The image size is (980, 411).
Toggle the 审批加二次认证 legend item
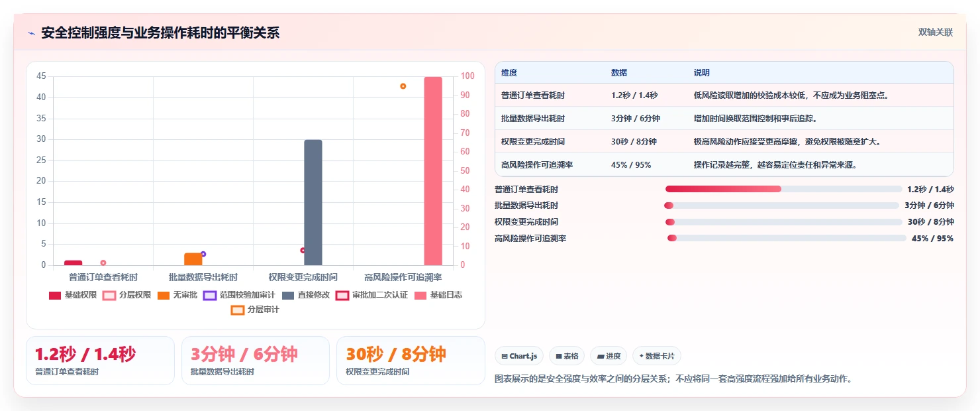click(371, 295)
